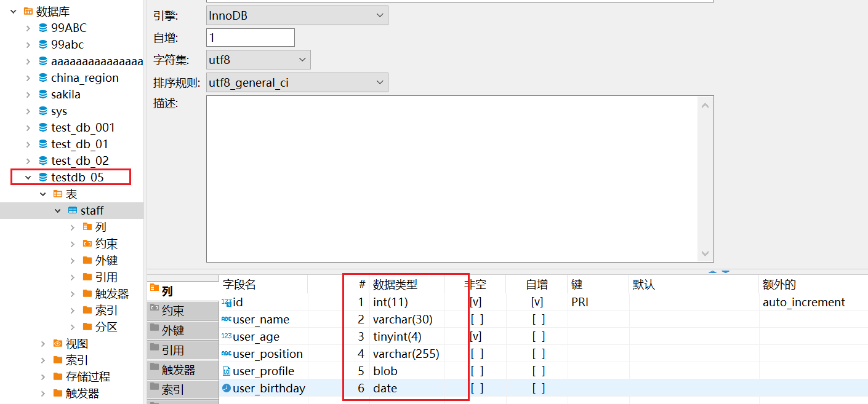Expand the 分区 node under staff
The image size is (868, 404).
tap(73, 327)
